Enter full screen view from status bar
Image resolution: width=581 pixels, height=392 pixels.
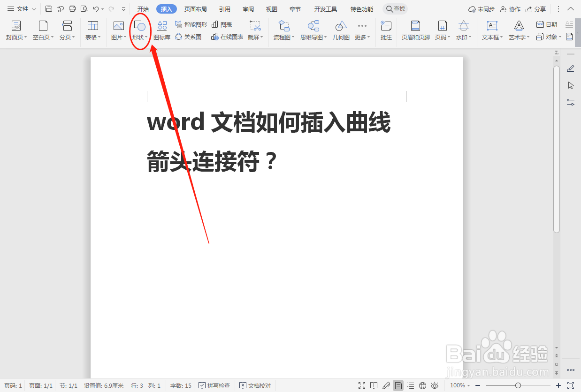(362, 385)
